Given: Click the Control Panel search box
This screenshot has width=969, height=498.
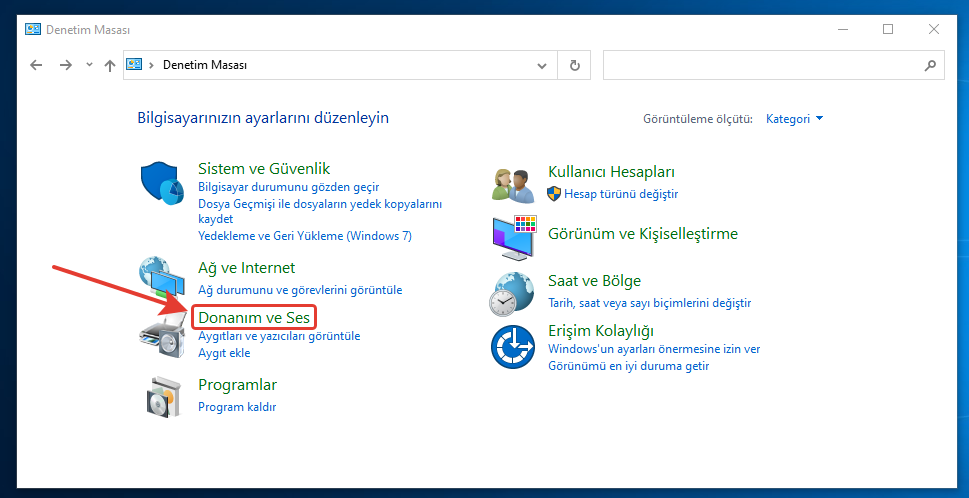Looking at the screenshot, I should (x=765, y=65).
